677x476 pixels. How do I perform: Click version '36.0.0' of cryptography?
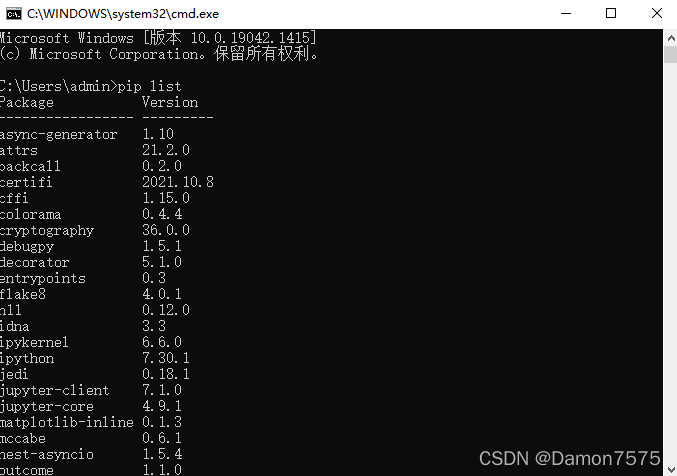click(166, 230)
